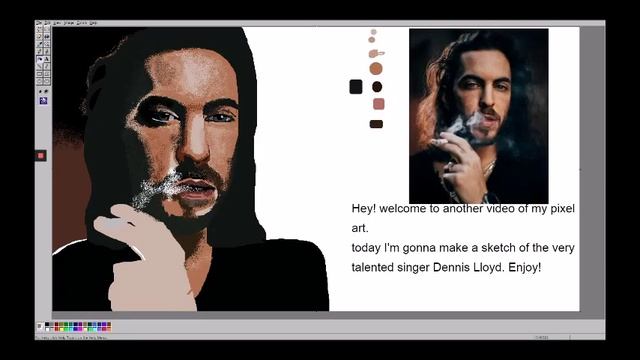The width and height of the screenshot is (640, 360).
Task: Select brown at the palette's right end
Action: [x=109, y=324]
